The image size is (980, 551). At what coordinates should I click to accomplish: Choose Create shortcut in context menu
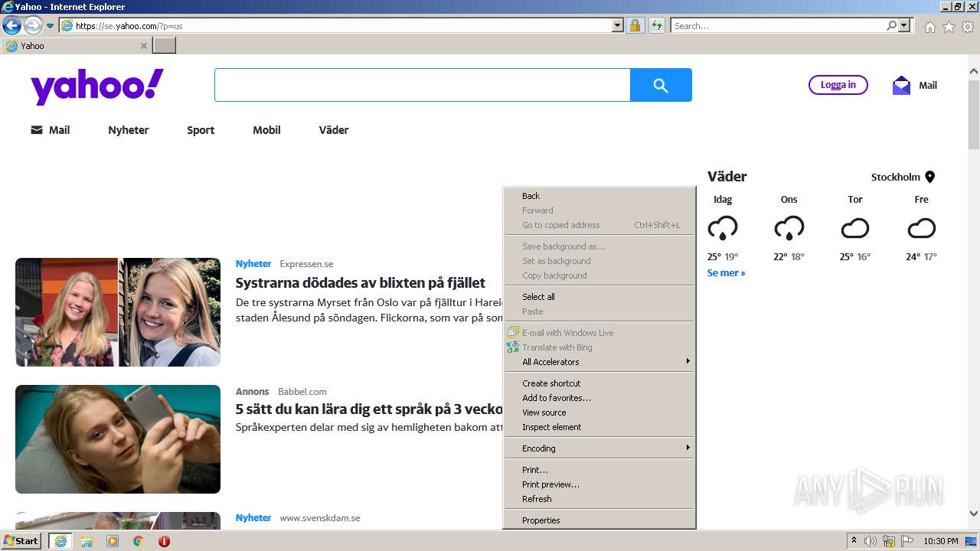point(599,383)
